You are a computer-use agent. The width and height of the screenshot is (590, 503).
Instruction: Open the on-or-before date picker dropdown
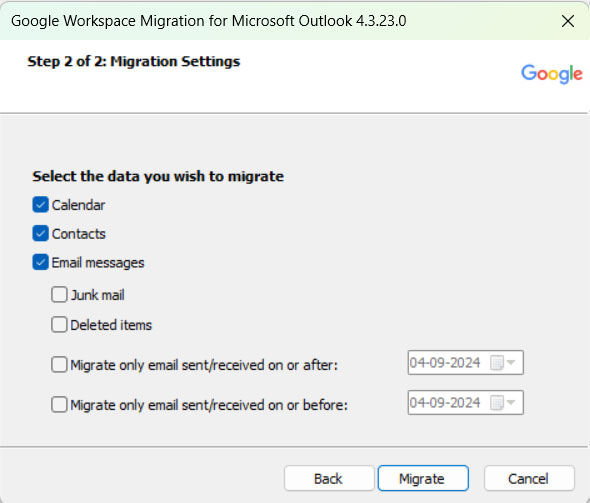[x=511, y=403]
